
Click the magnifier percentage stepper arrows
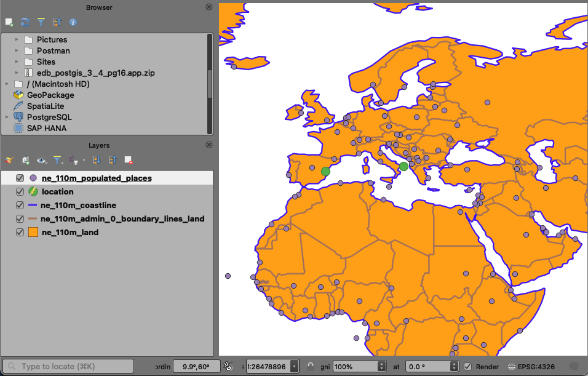click(x=381, y=366)
